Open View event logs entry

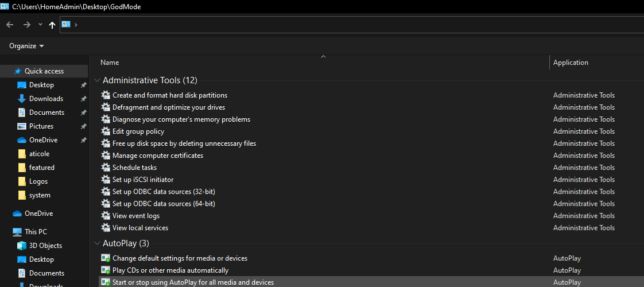point(136,216)
